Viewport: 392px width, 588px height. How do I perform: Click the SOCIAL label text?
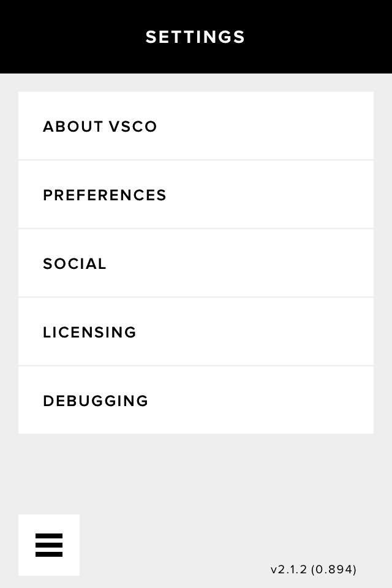pyautogui.click(x=75, y=264)
